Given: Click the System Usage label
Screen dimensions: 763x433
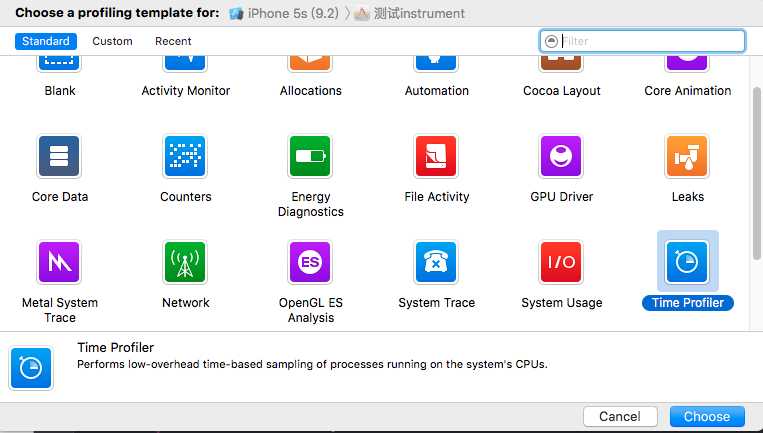Looking at the screenshot, I should pyautogui.click(x=562, y=303).
